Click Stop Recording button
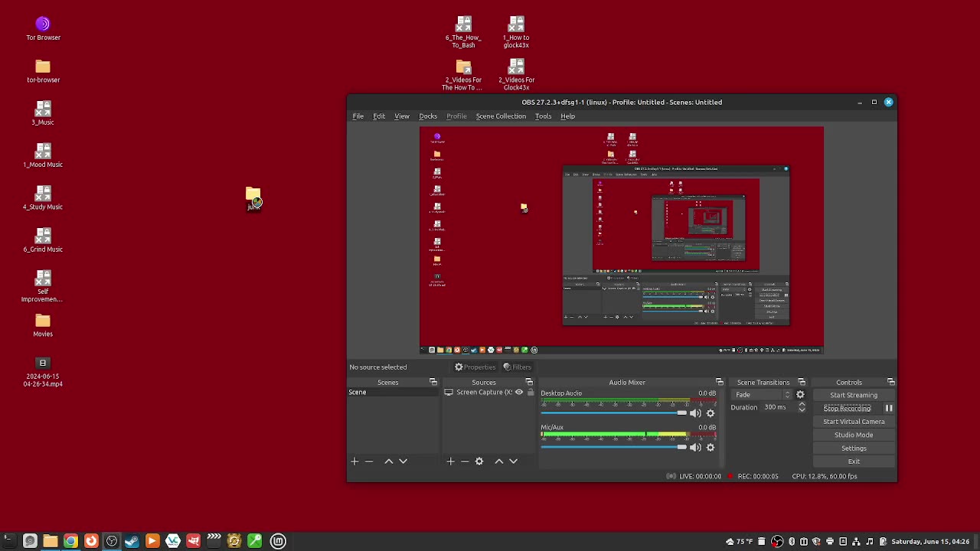The image size is (980, 551). [x=848, y=409]
